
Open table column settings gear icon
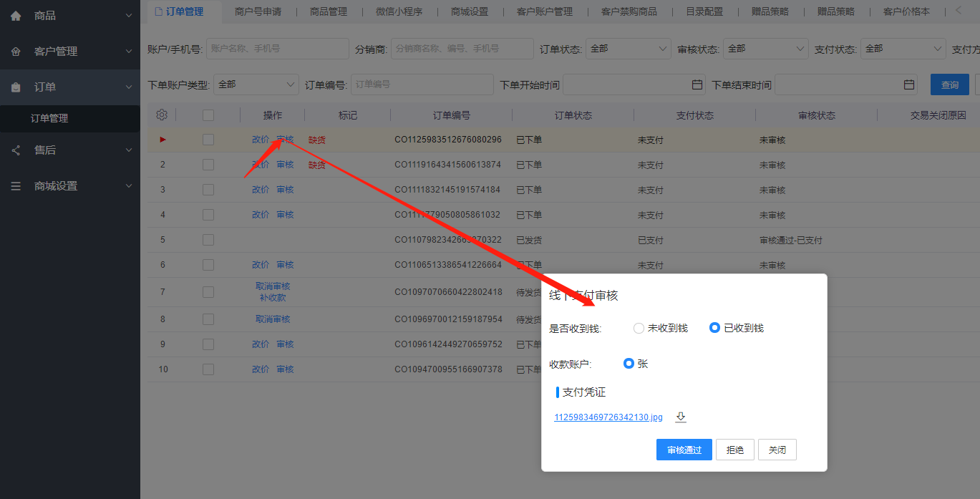[162, 115]
